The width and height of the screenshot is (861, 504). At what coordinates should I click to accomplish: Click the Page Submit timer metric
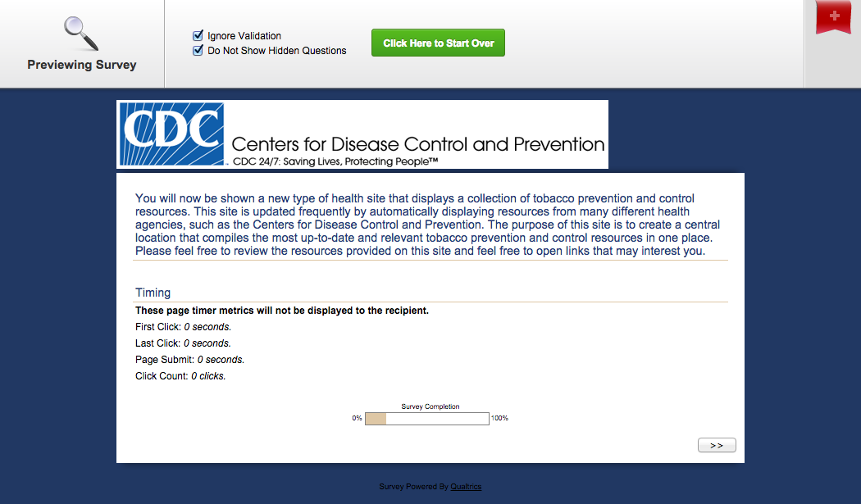[189, 360]
